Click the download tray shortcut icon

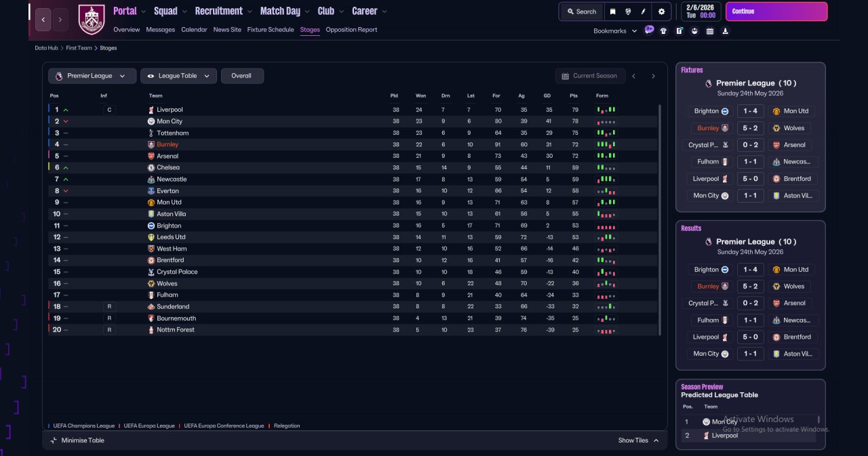[x=726, y=30]
